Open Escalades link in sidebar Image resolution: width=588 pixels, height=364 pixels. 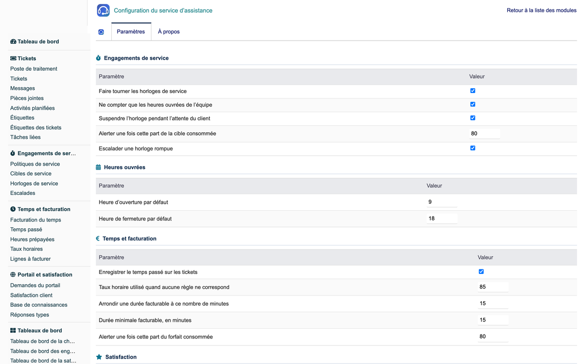click(x=23, y=194)
